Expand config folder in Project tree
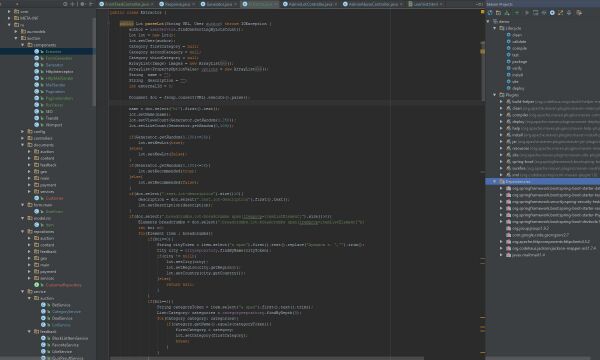 23,131
